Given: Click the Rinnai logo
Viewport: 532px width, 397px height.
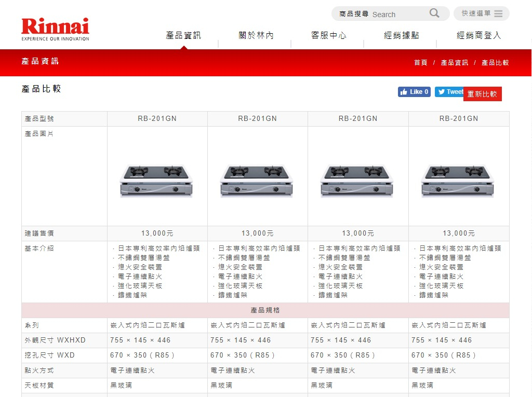Looking at the screenshot, I should pyautogui.click(x=55, y=29).
